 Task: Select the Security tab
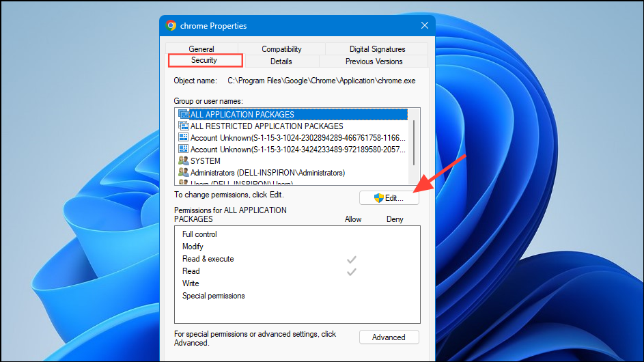click(205, 60)
